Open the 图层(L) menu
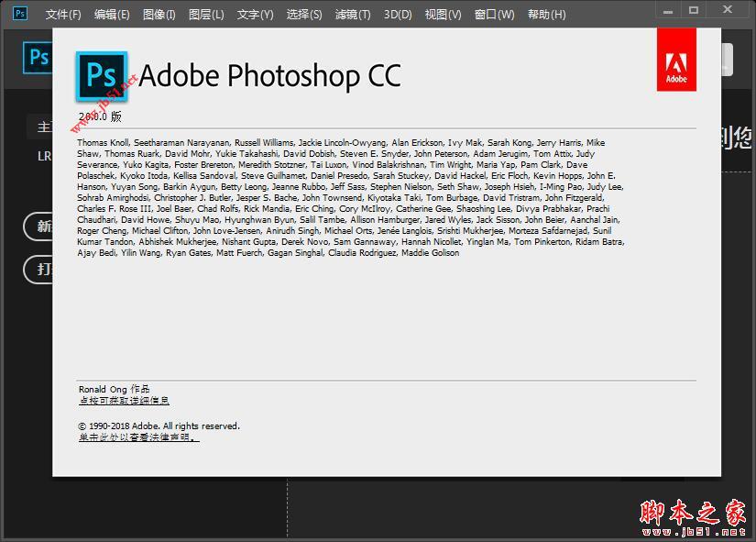This screenshot has width=756, height=542. point(206,15)
